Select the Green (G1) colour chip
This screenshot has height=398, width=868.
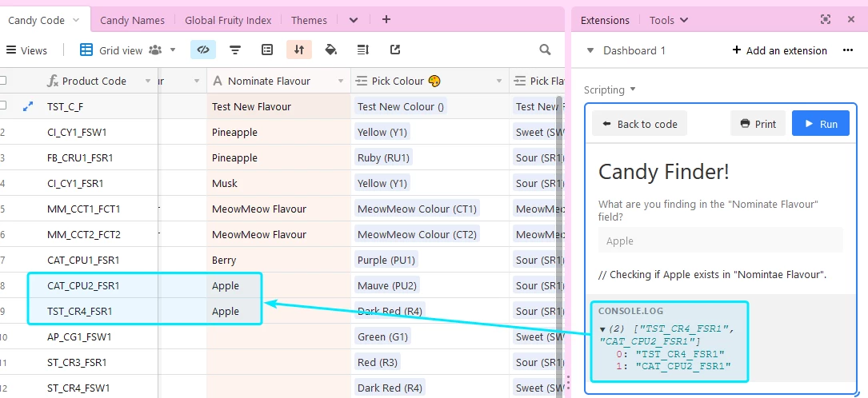pos(380,336)
